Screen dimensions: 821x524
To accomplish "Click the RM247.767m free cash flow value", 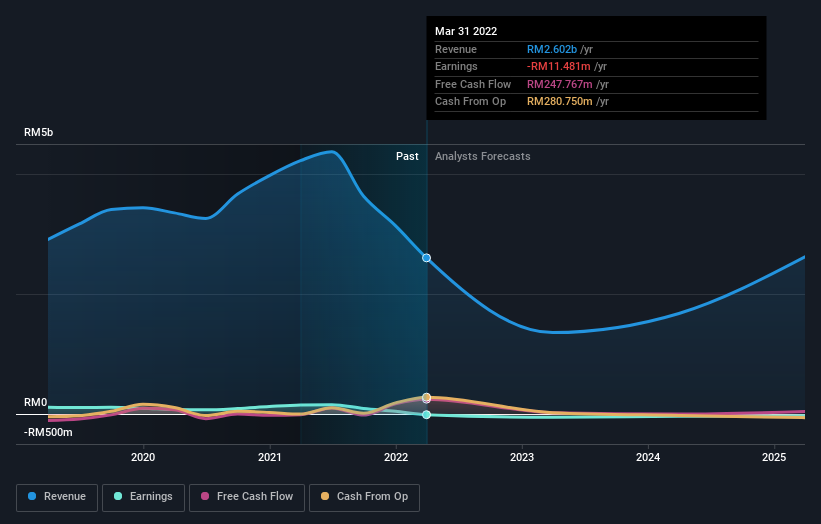I will [x=560, y=84].
